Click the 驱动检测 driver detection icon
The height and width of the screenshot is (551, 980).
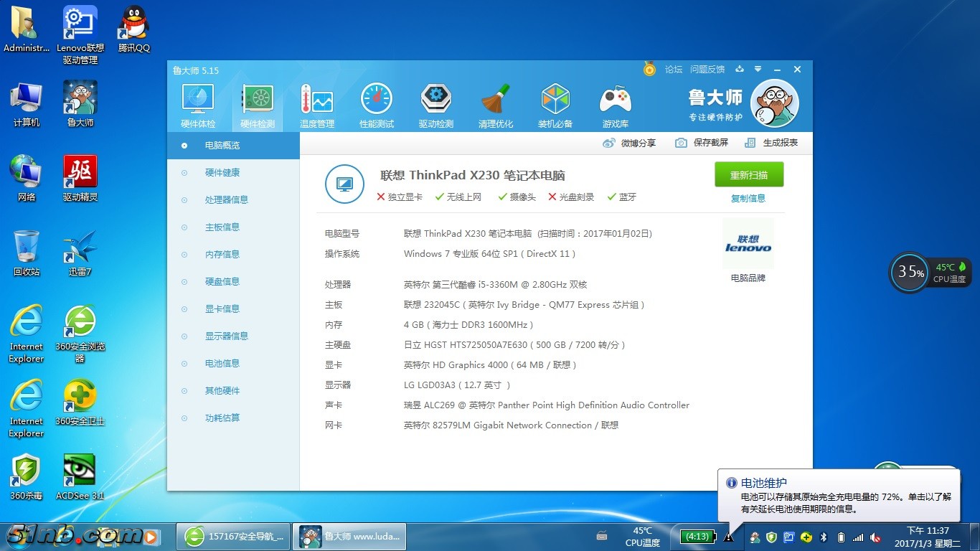tap(435, 106)
